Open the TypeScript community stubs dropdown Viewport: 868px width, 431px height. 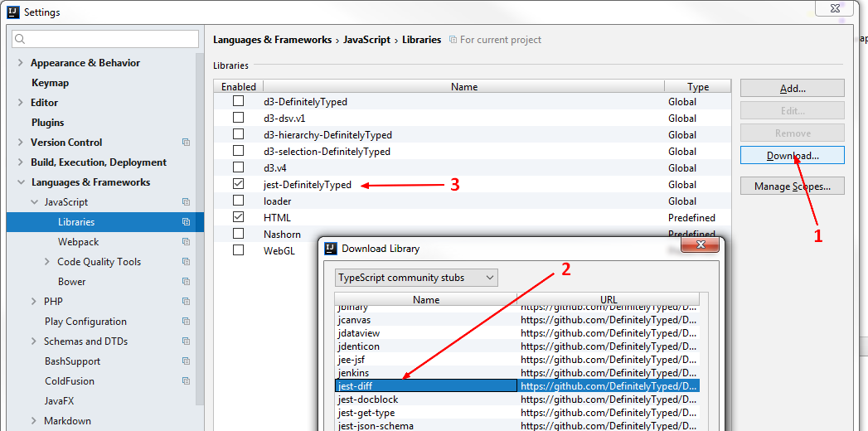click(416, 278)
